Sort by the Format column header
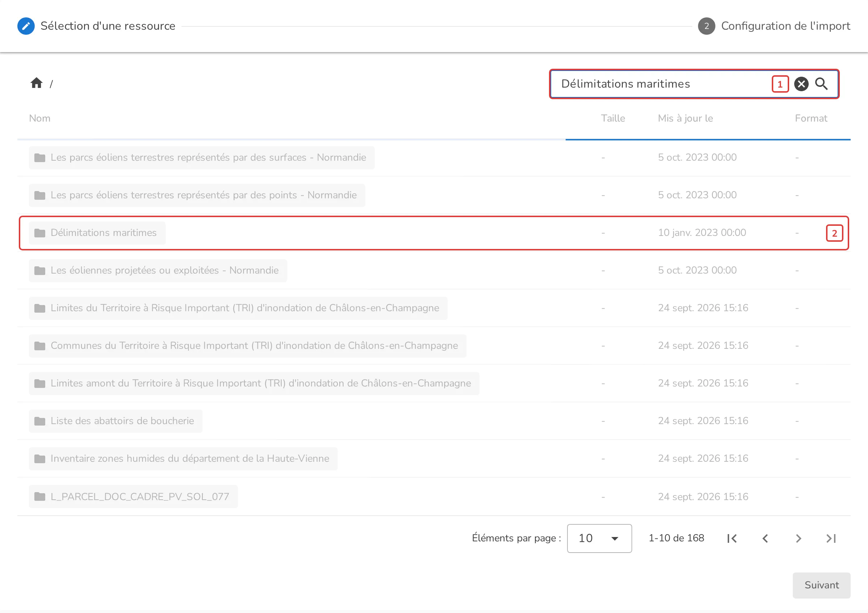This screenshot has width=868, height=613. pos(811,118)
